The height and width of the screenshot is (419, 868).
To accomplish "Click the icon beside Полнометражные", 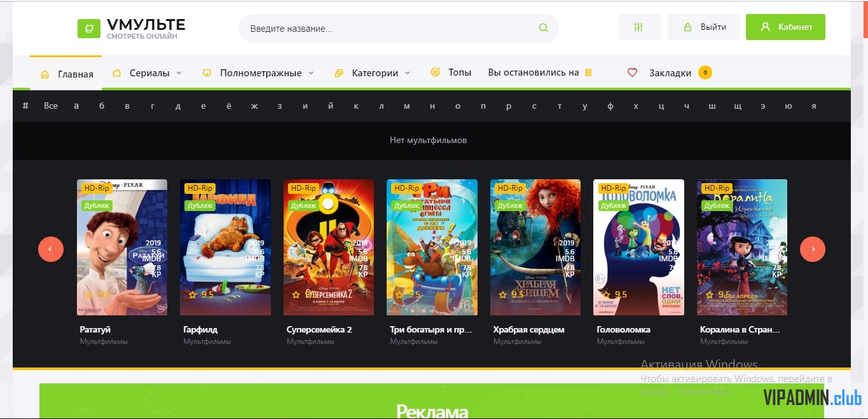I will [x=207, y=73].
